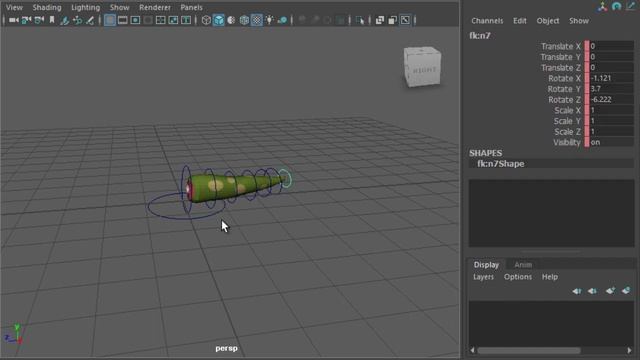Click the Grease Pencil icon
Image resolution: width=640 pixels, height=360 pixels.
coord(90,20)
